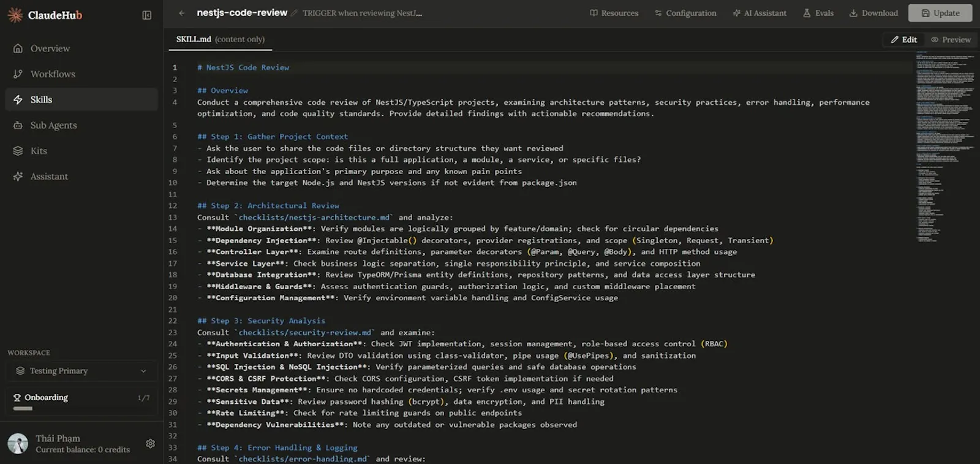980x464 pixels.
Task: Click the '**Dependency Injection**' line
Action: (x=485, y=240)
